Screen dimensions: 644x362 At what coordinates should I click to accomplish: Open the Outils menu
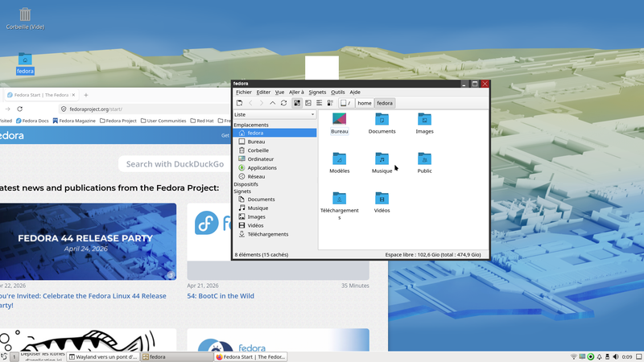[337, 92]
